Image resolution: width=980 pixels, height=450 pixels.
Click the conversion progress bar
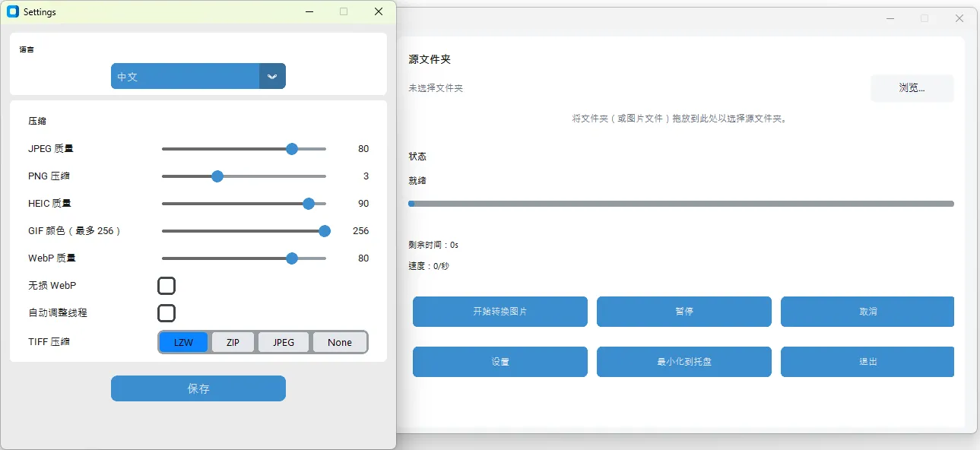[x=681, y=204]
